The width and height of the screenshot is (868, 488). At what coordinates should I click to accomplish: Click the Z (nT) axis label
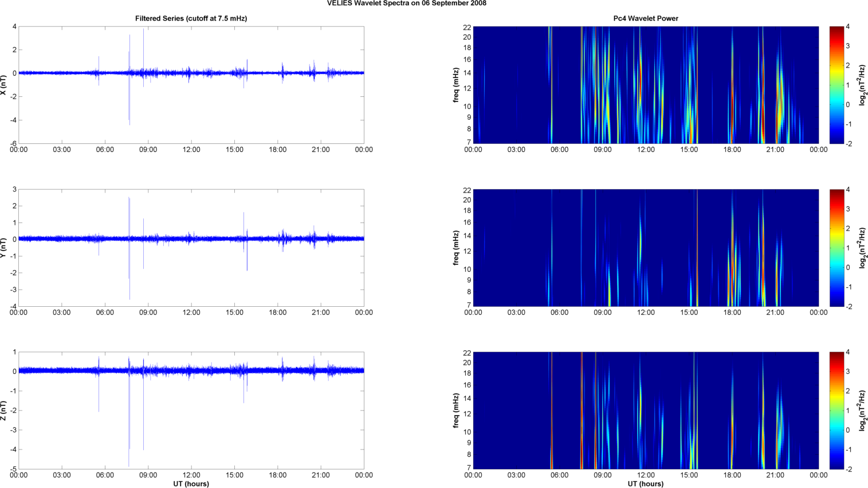point(3,411)
